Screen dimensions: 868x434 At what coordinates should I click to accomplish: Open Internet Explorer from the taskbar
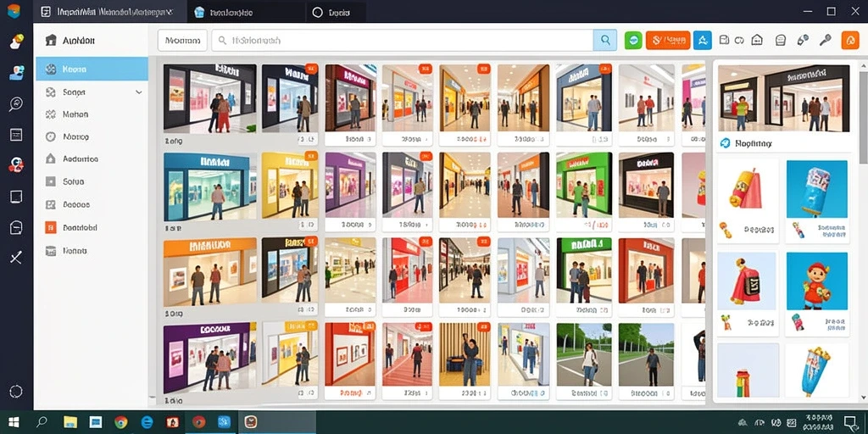coord(147,422)
